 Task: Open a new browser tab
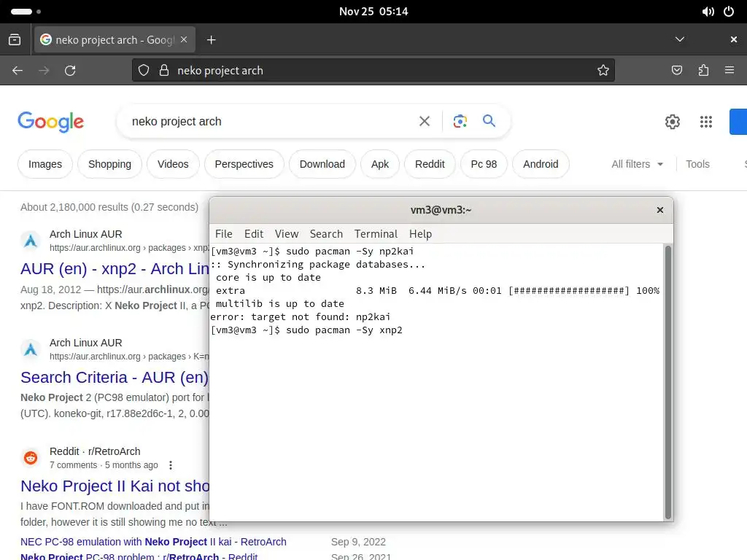point(211,40)
